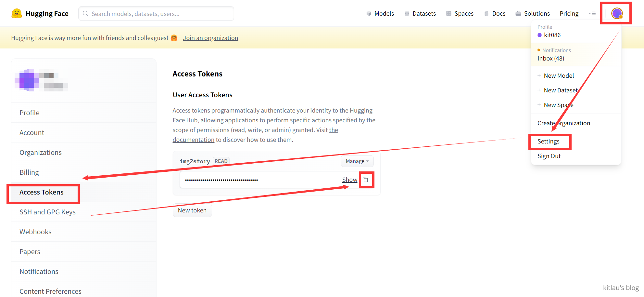Open Inbox notifications in profile menu

point(550,58)
